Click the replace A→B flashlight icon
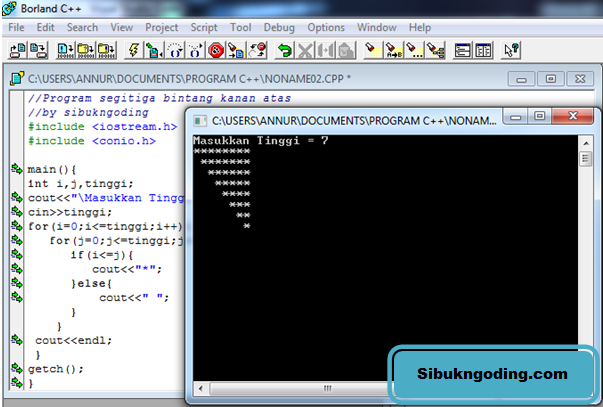The image size is (603, 407). 394,50
